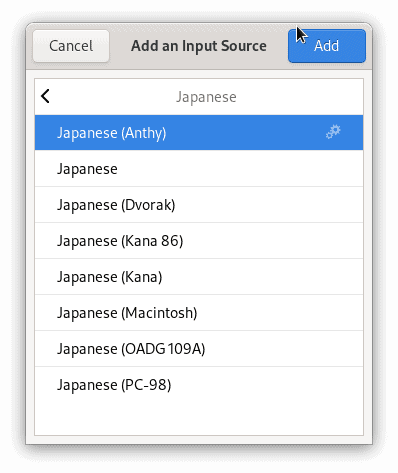Go back using the left chevron arrow

(45, 96)
